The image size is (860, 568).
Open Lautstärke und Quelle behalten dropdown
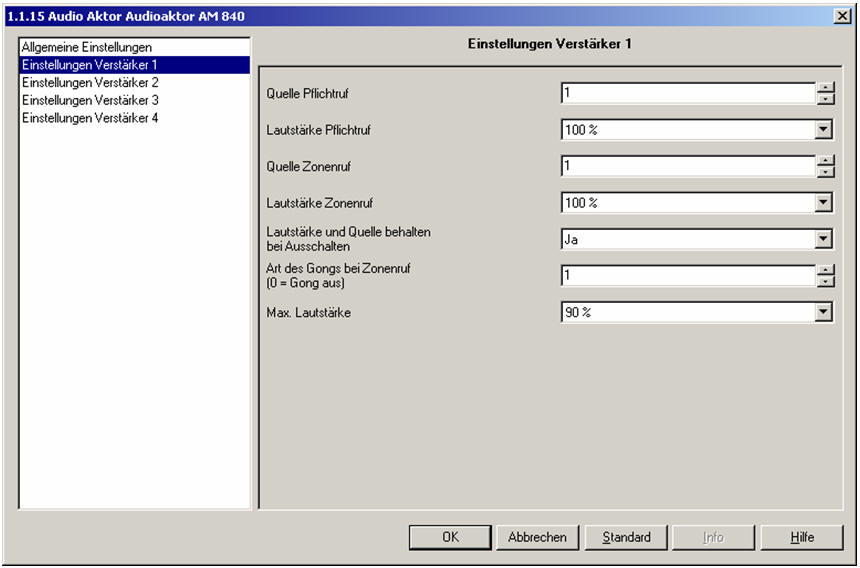(x=824, y=239)
